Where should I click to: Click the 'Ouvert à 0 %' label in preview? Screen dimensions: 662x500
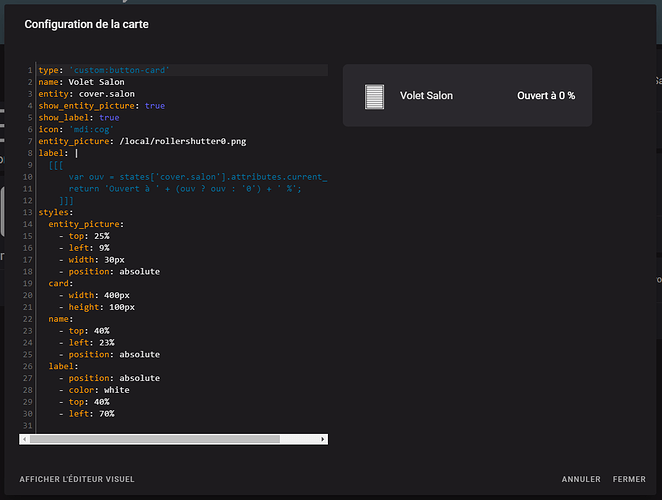[x=546, y=96]
